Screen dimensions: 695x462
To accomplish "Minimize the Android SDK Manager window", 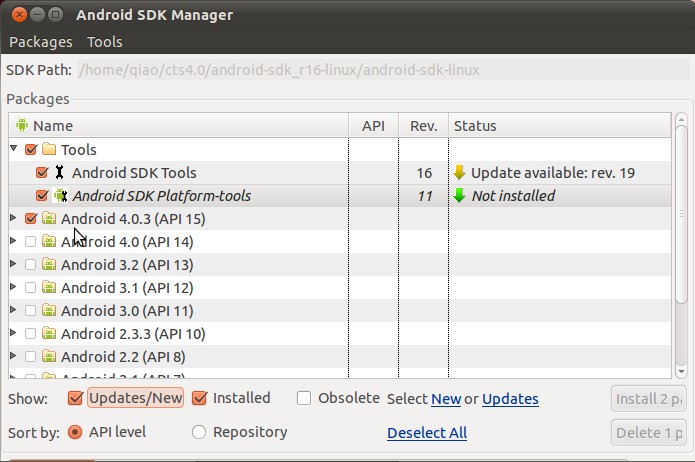I will pyautogui.click(x=37, y=15).
